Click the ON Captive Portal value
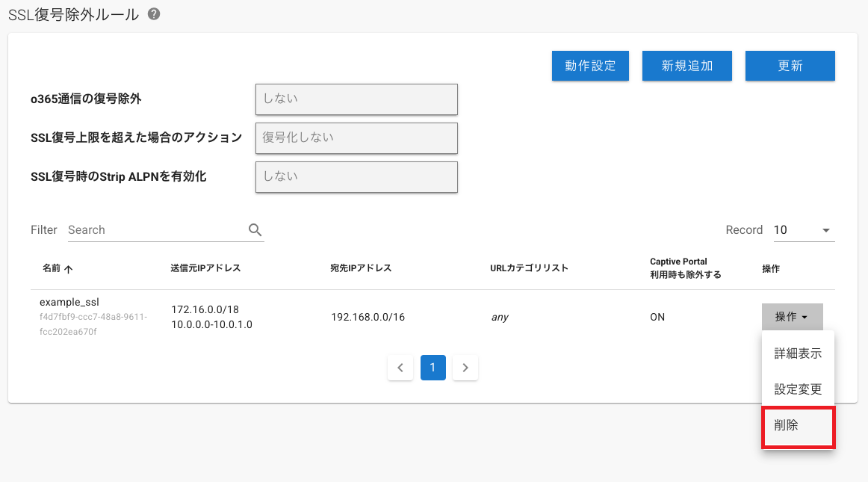This screenshot has width=868, height=482. tap(657, 317)
